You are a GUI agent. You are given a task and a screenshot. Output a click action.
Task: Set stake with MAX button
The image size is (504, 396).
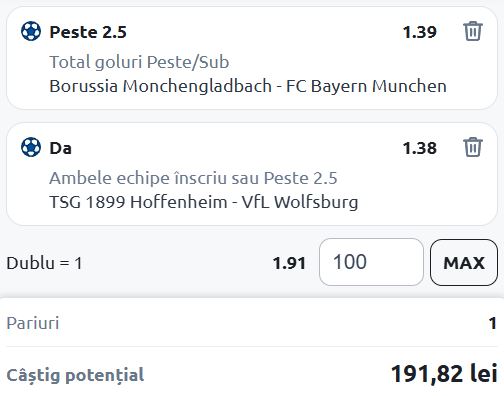pyautogui.click(x=464, y=262)
